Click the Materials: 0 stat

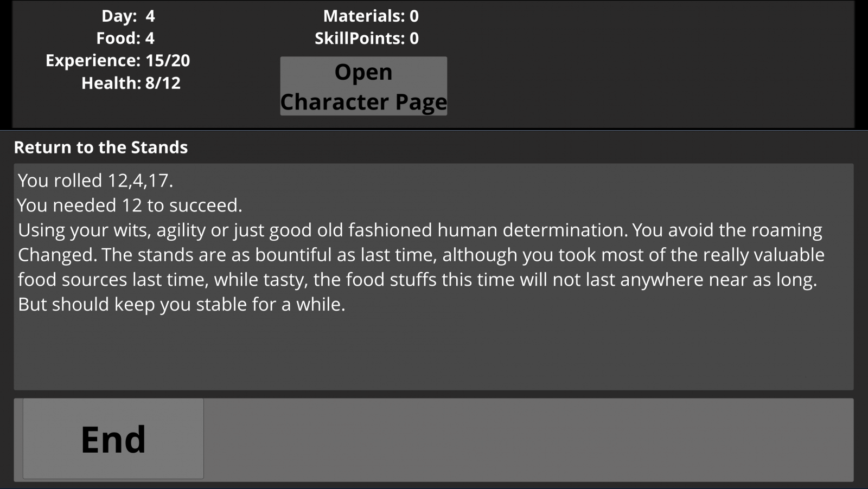371,16
